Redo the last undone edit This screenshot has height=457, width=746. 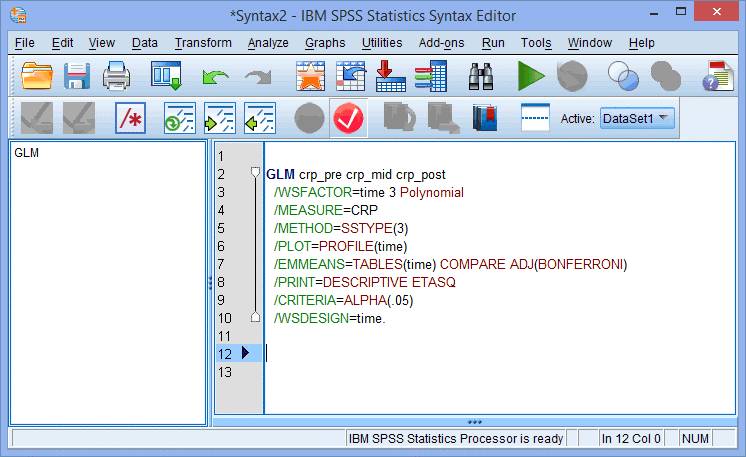tap(258, 77)
